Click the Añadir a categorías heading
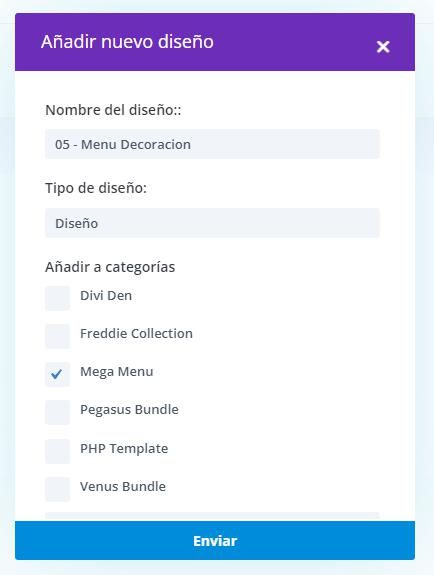The height and width of the screenshot is (575, 434). 110,267
